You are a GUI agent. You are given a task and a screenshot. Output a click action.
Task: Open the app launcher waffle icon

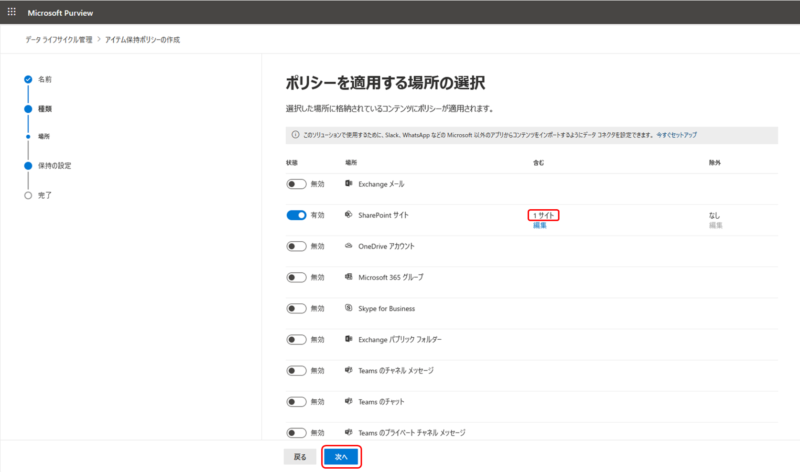pyautogui.click(x=12, y=12)
